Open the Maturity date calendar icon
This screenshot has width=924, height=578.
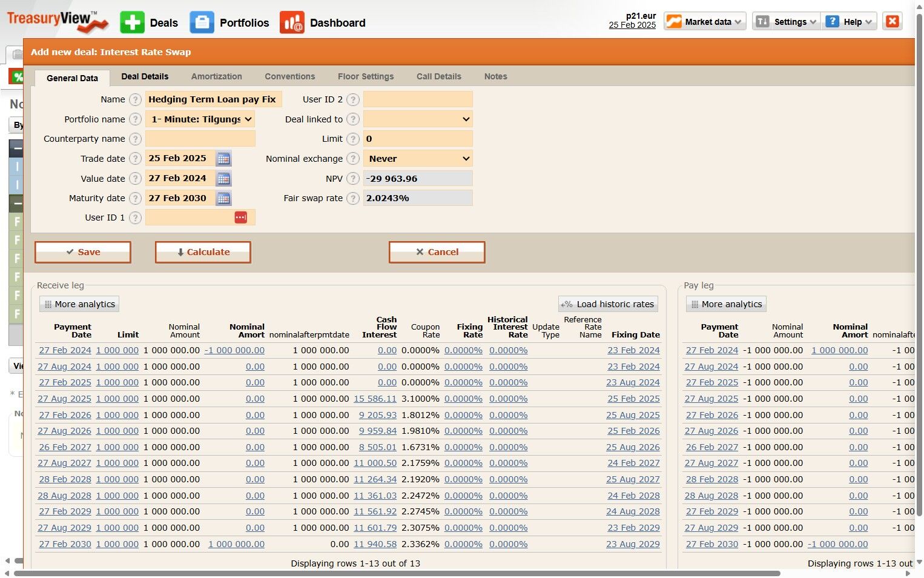(x=223, y=198)
